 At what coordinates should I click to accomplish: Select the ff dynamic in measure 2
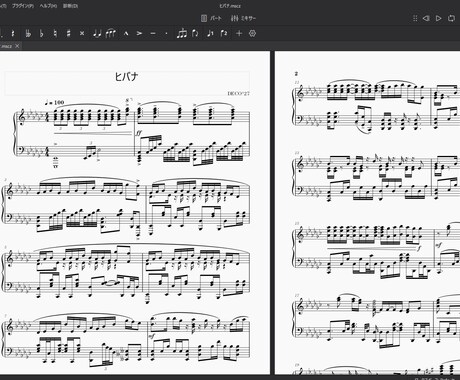click(139, 133)
